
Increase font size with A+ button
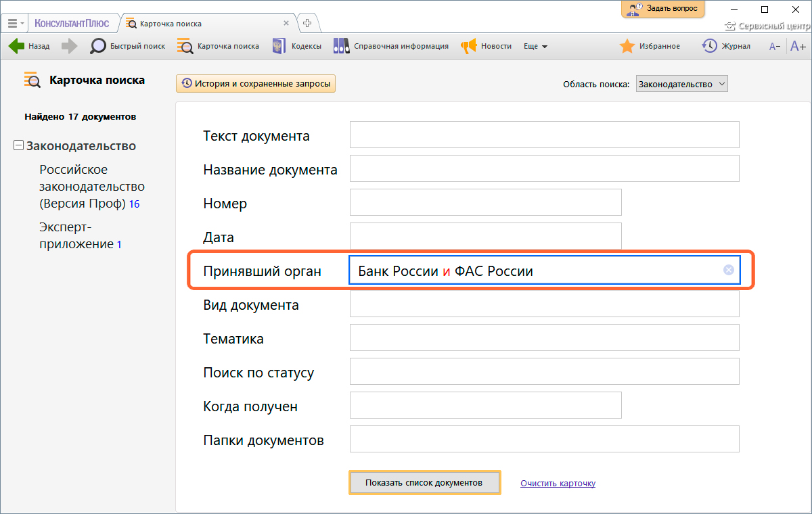coord(798,46)
